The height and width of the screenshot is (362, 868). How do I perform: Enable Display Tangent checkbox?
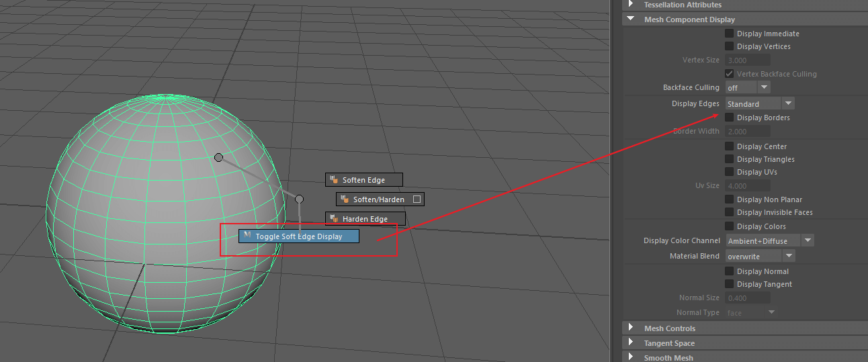tap(729, 284)
